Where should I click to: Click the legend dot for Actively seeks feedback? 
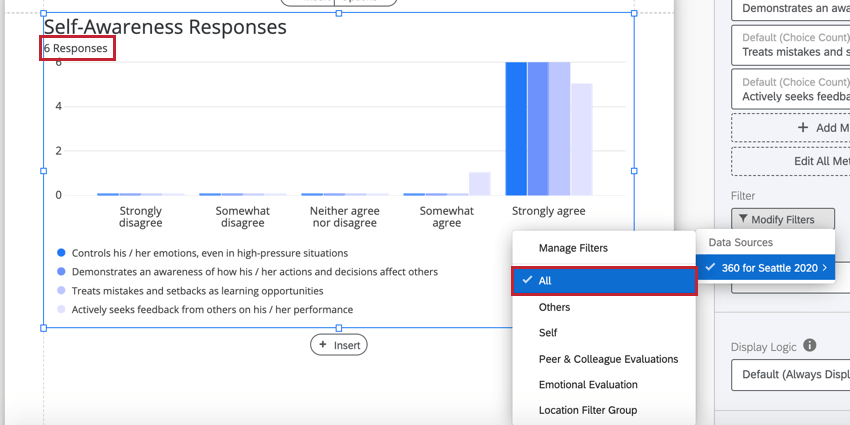61,310
